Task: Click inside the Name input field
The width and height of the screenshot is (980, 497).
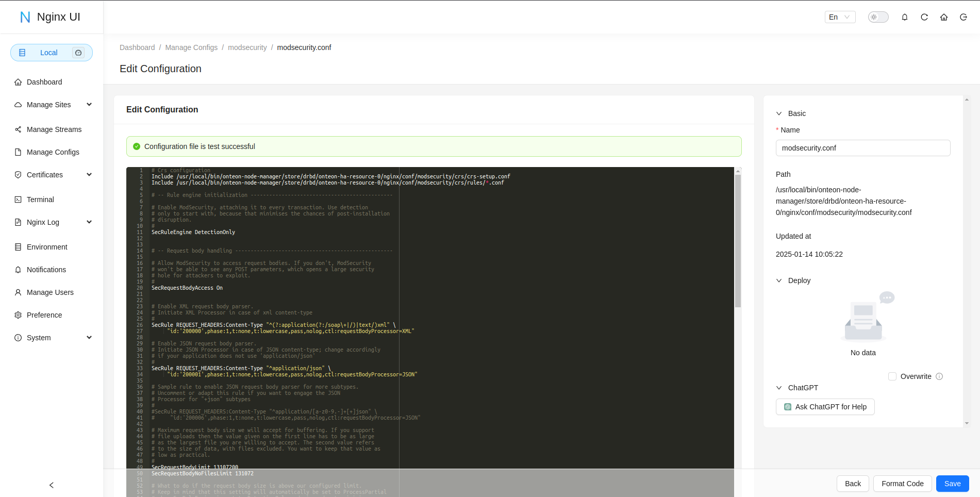Action: (862, 148)
